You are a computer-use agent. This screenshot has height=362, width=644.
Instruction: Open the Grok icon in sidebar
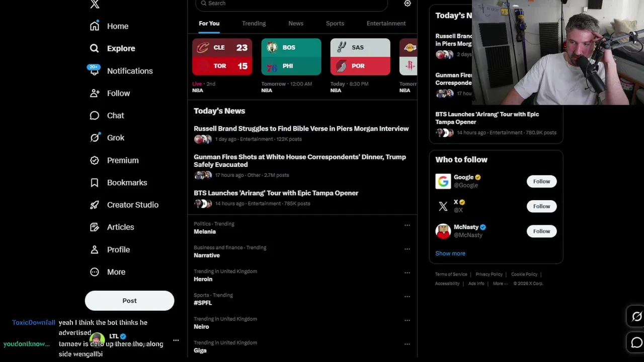click(95, 138)
